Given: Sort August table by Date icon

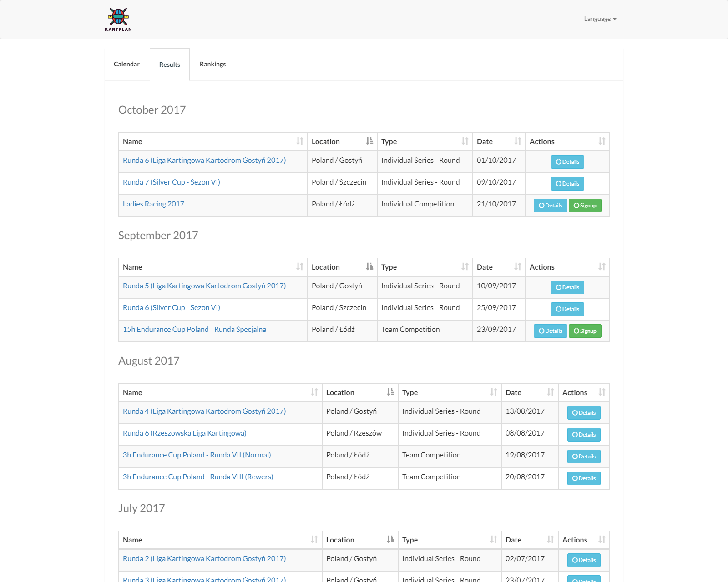Looking at the screenshot, I should tap(551, 392).
